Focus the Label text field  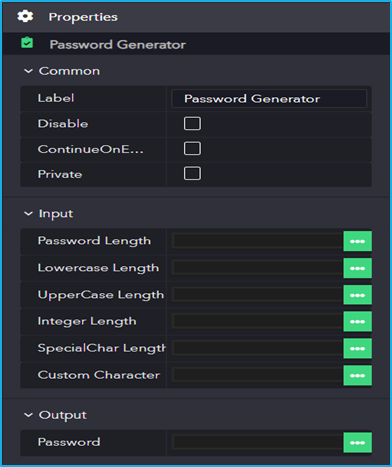269,99
